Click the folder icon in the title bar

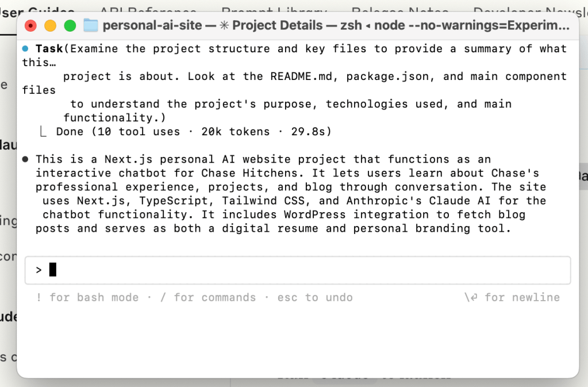click(91, 25)
